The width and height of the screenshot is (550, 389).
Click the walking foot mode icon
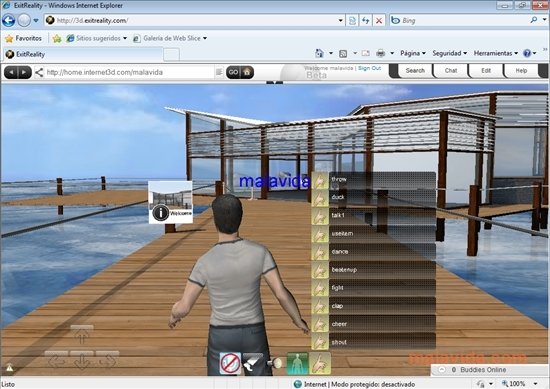(253, 364)
